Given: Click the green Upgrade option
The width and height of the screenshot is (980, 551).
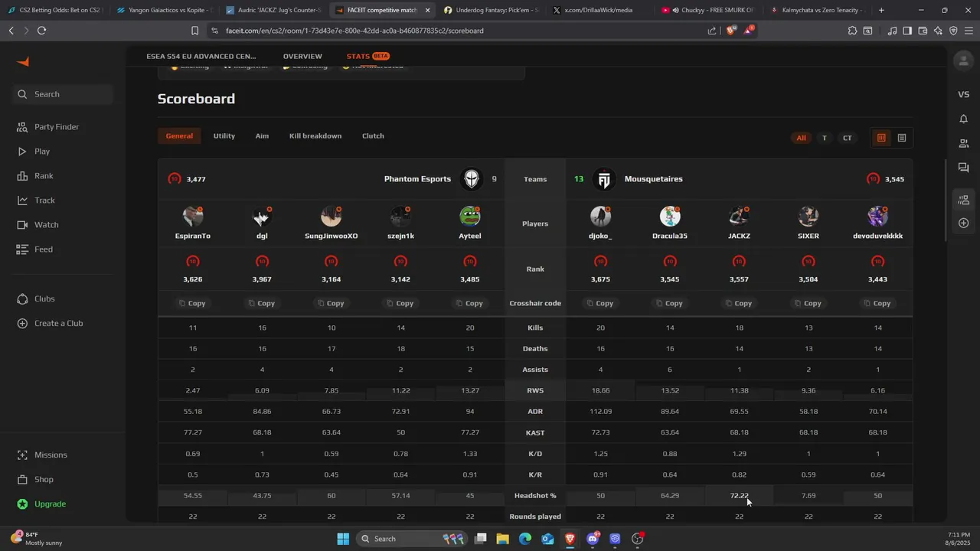Looking at the screenshot, I should (50, 504).
